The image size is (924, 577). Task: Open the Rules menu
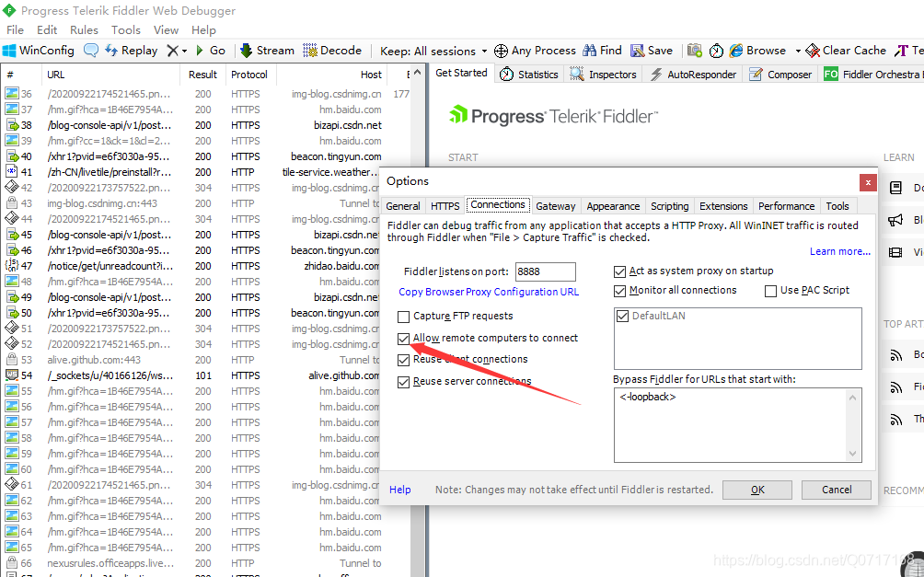tap(84, 30)
